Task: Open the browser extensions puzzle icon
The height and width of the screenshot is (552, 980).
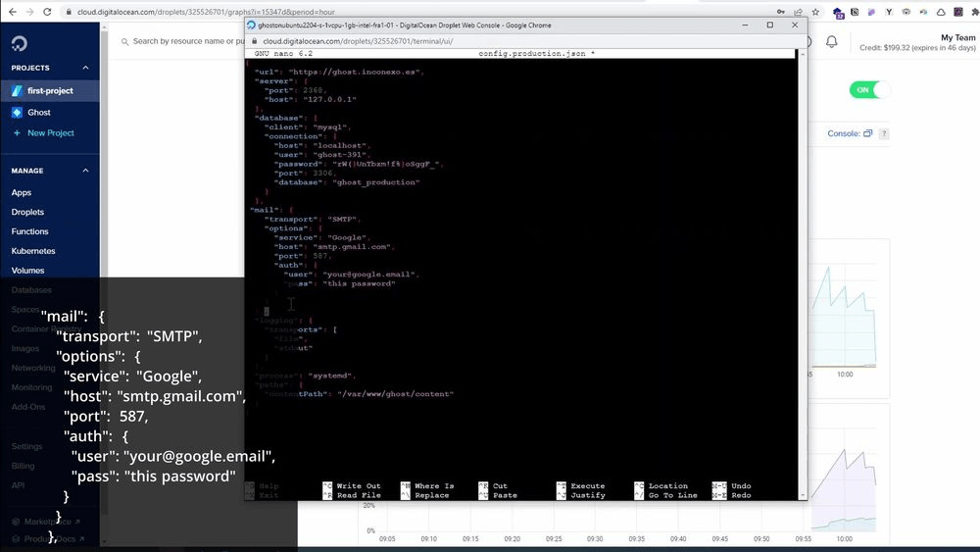Action: 975,11
